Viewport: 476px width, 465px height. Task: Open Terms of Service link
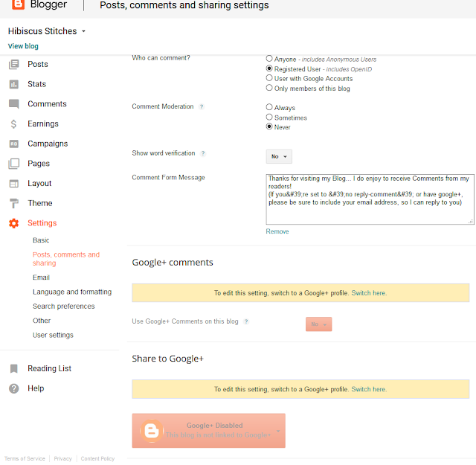pyautogui.click(x=25, y=458)
